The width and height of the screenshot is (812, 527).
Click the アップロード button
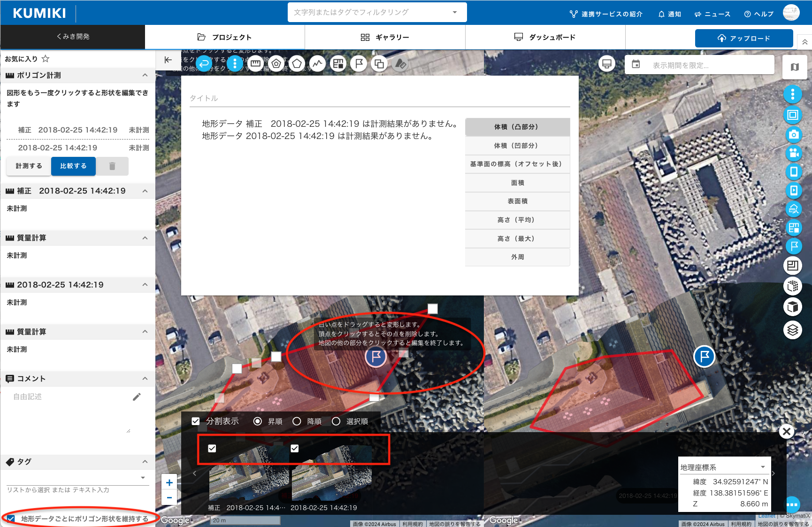click(x=744, y=39)
